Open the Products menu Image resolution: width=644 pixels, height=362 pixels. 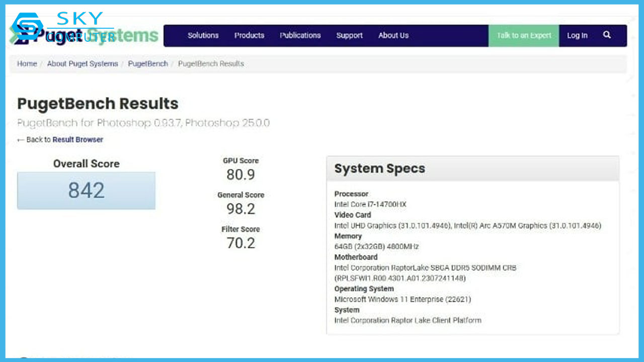tap(249, 35)
